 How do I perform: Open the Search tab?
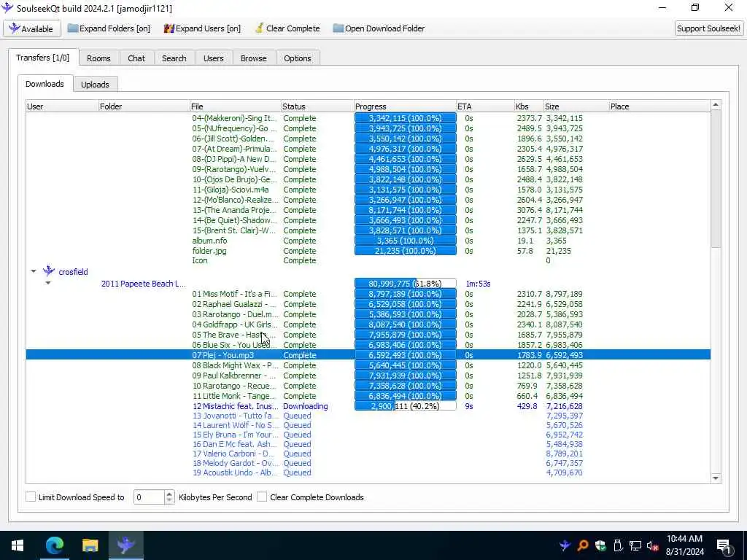click(174, 58)
